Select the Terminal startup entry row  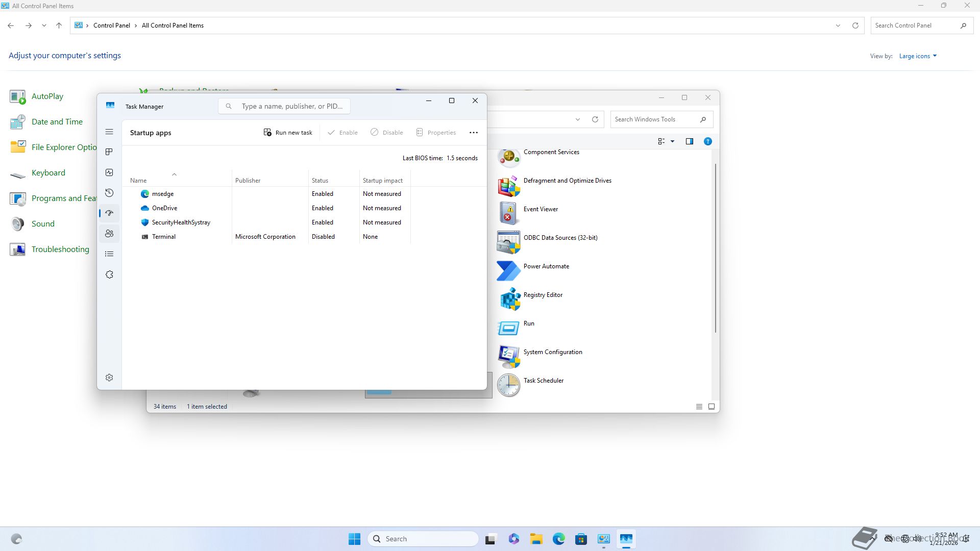164,237
